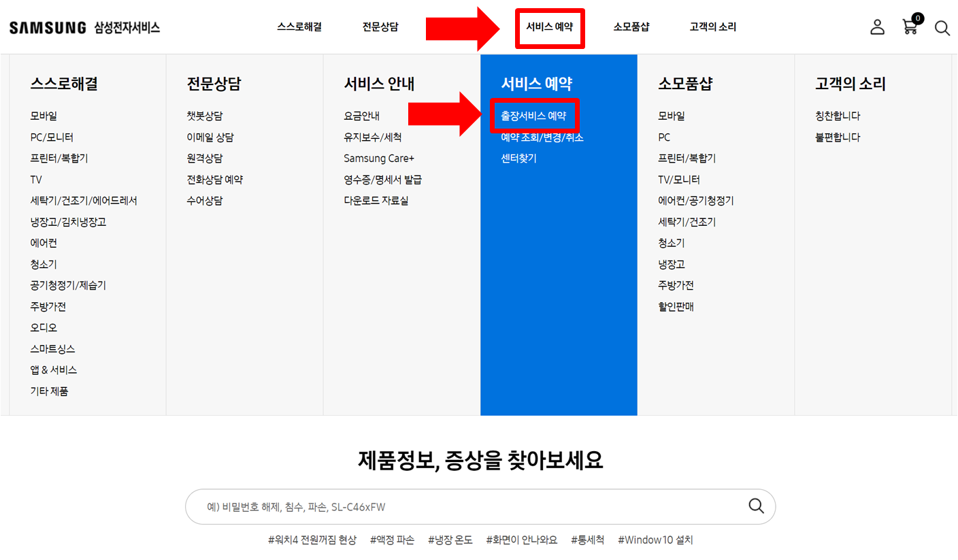Select hashtag #통세척
This screenshot has height=560, width=958.
coord(587,540)
